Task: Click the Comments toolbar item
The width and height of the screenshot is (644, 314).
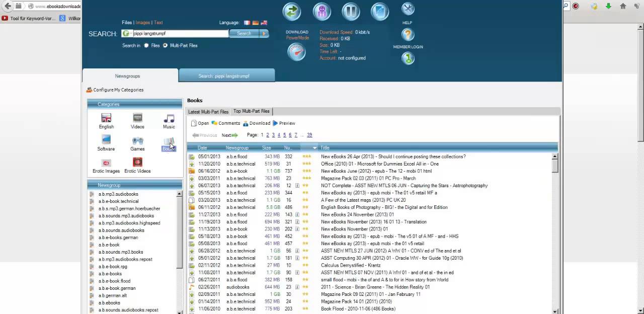Action: tap(225, 123)
